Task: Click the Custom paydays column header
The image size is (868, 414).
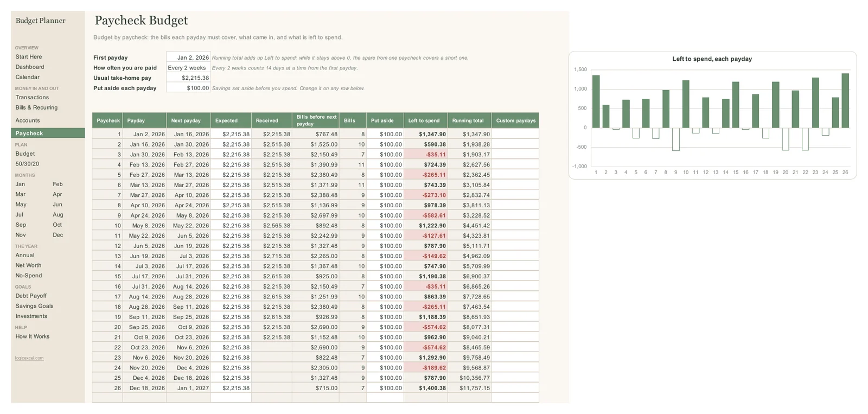Action: (515, 120)
